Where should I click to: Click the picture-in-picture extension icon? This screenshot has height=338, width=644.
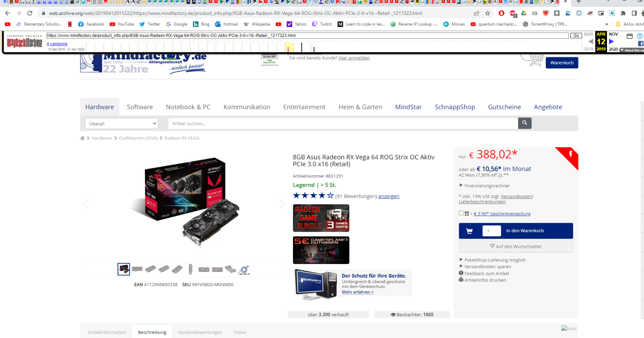tap(601, 13)
